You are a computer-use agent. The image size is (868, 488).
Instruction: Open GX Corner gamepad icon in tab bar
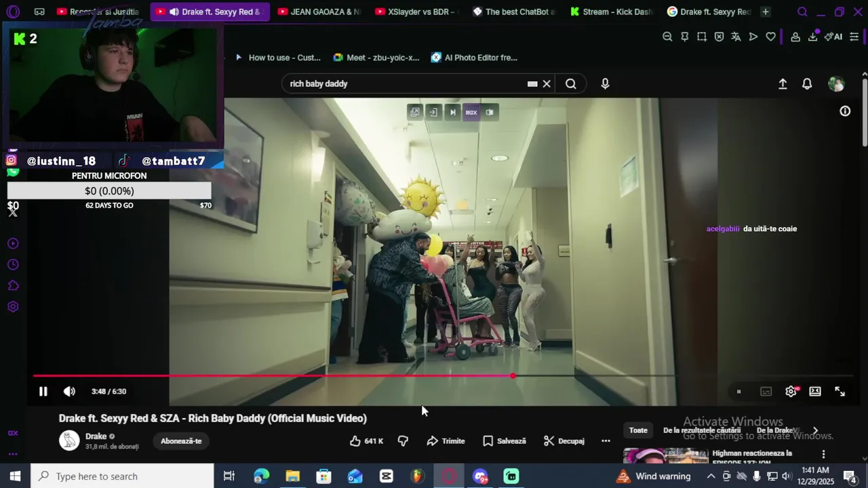tap(39, 12)
